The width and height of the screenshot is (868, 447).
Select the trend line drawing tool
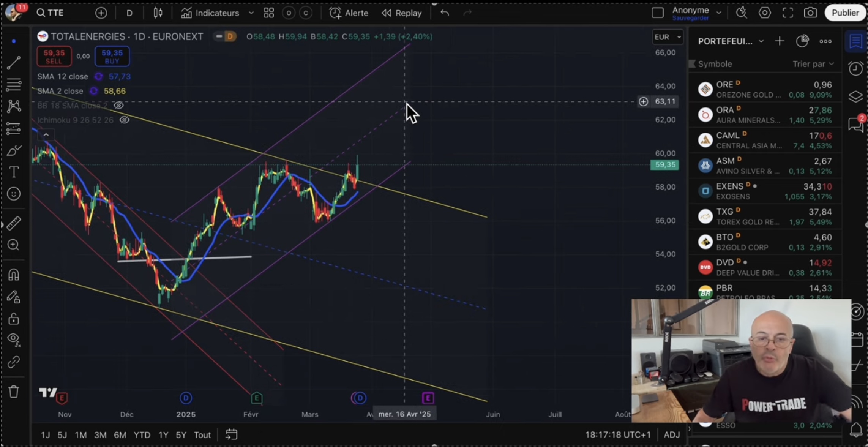pyautogui.click(x=14, y=63)
